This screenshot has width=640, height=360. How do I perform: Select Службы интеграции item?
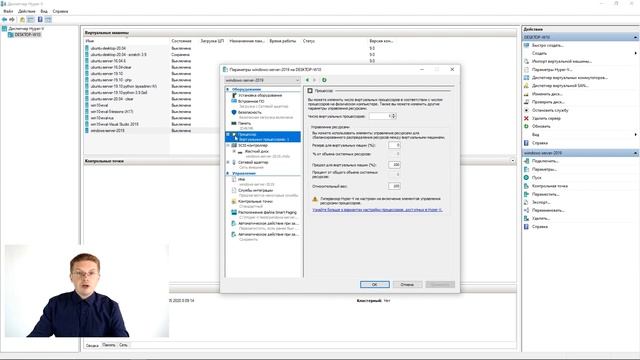(x=256, y=190)
